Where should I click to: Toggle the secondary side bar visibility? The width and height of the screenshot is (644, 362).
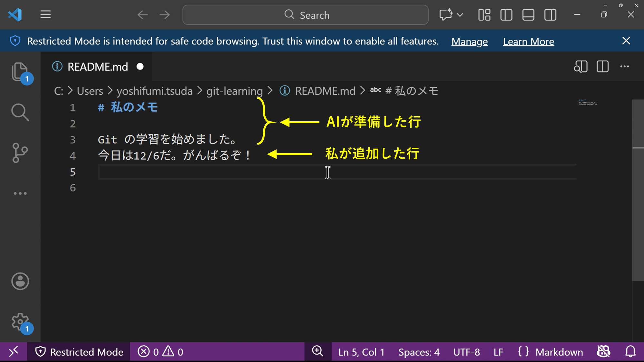point(550,15)
